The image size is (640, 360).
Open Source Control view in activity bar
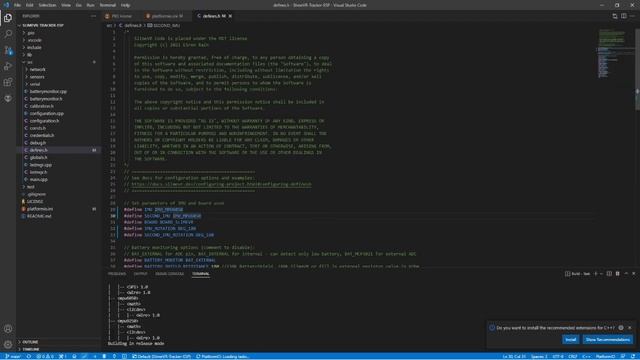(x=8, y=50)
